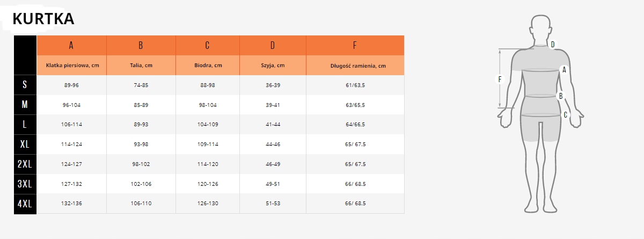
Task: Click the "Klatka piersiowa, cm" header
Action: click(x=72, y=66)
